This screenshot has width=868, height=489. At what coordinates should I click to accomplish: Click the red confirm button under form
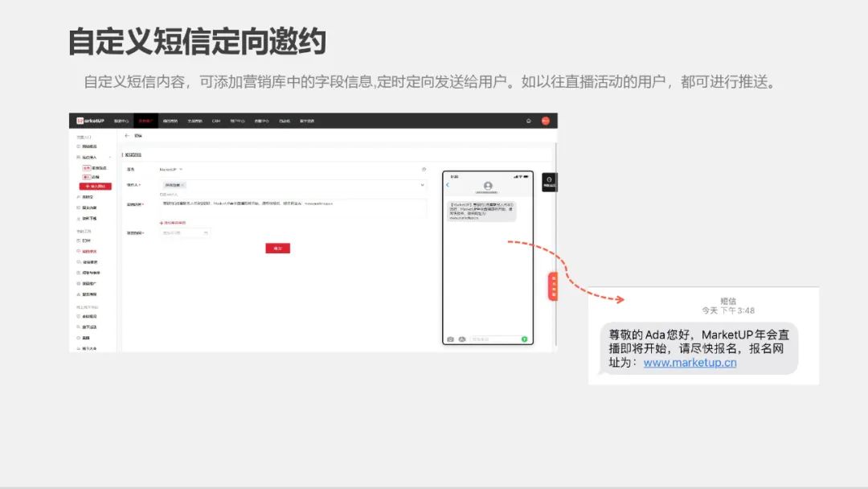(x=277, y=248)
